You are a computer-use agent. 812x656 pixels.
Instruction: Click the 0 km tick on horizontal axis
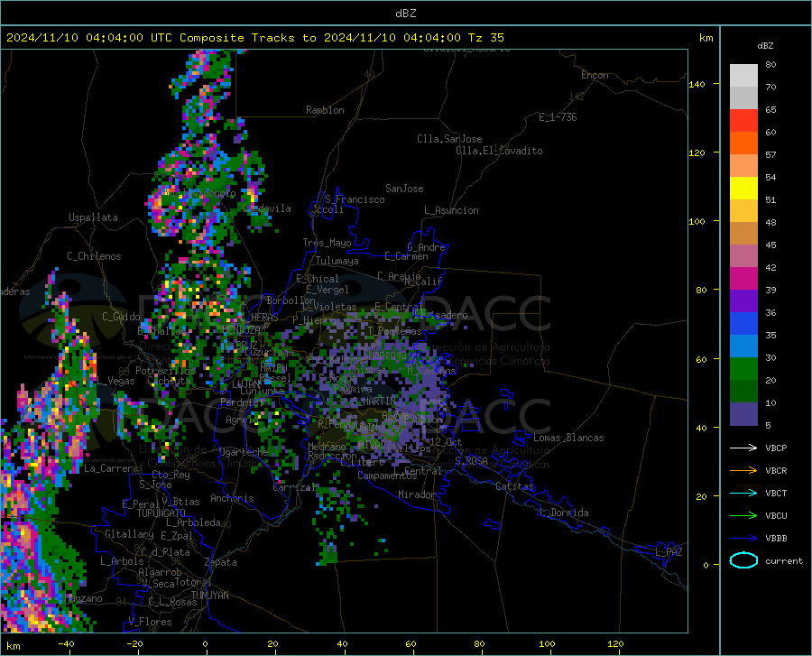(x=206, y=644)
